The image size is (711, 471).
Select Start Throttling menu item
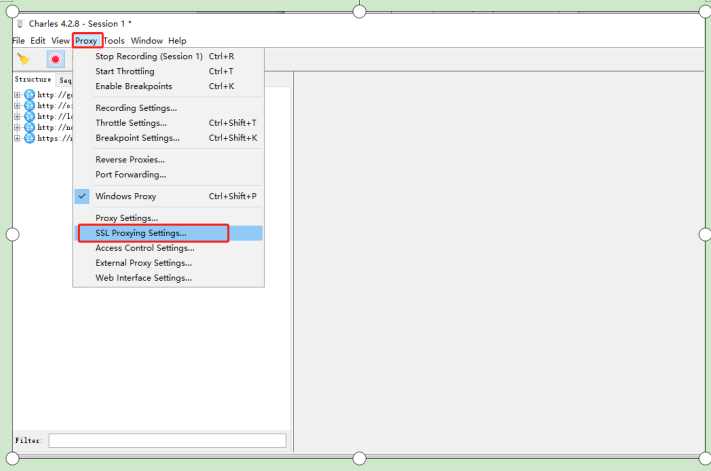click(x=168, y=71)
